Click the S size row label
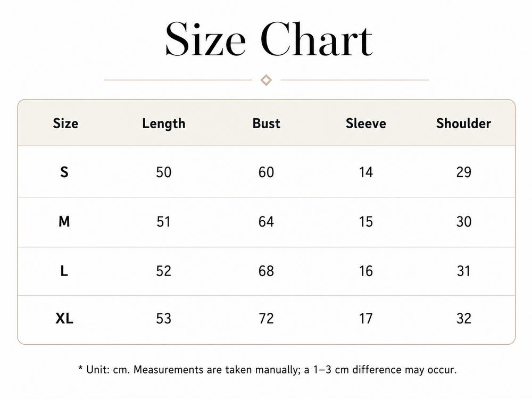The height and width of the screenshot is (399, 532). point(64,172)
